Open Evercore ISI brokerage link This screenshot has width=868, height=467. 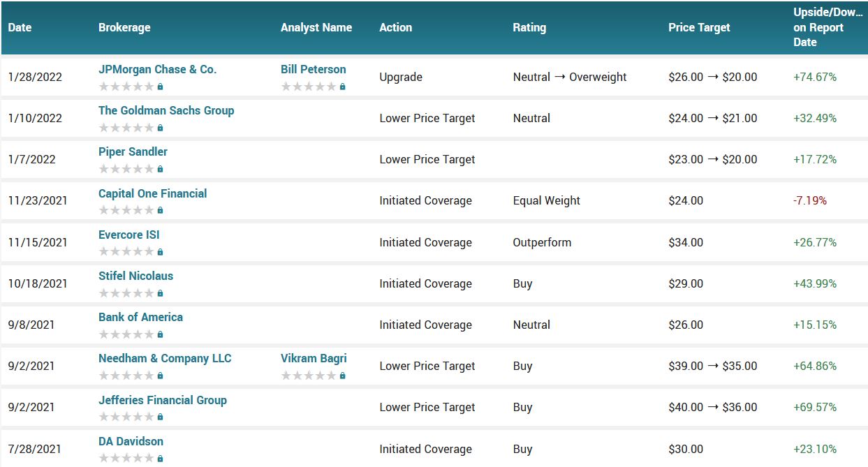tap(129, 235)
